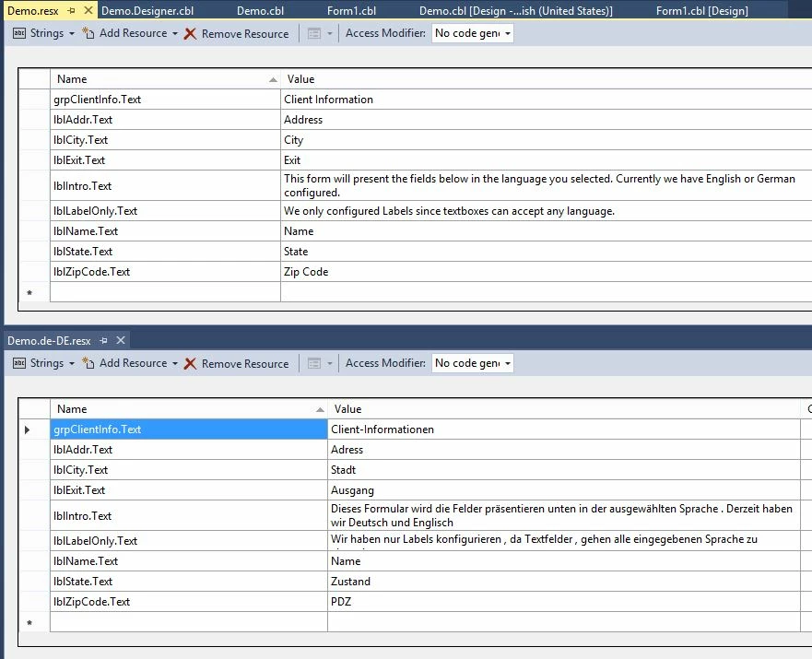
Task: Click the Remove Resource label in the Demo.resx toolbar
Action: pyautogui.click(x=245, y=34)
